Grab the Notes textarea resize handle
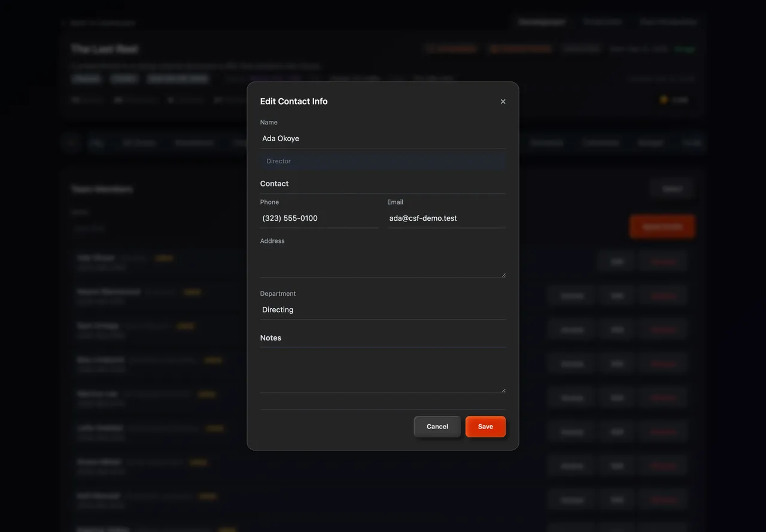This screenshot has width=766, height=532. (x=503, y=390)
